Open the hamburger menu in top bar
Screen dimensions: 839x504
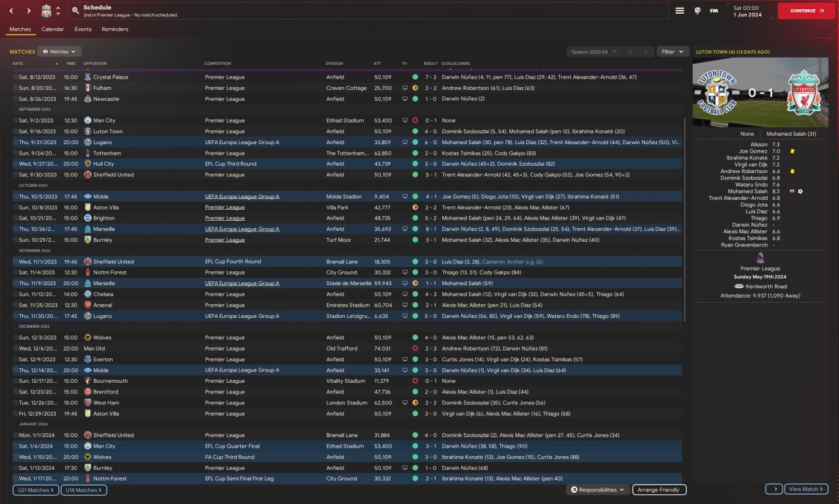pyautogui.click(x=680, y=10)
